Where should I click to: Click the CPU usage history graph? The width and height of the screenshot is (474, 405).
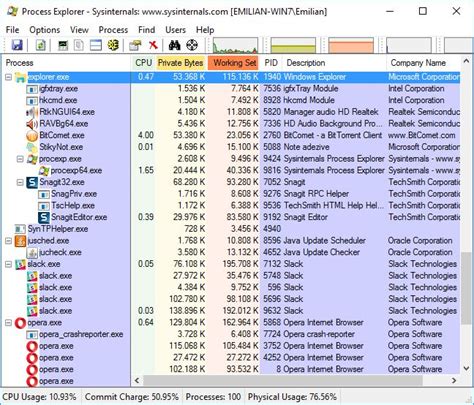pyautogui.click(x=235, y=45)
